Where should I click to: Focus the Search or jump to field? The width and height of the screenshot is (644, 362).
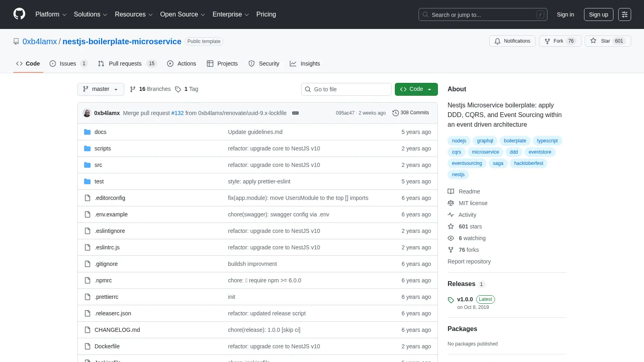[483, 14]
